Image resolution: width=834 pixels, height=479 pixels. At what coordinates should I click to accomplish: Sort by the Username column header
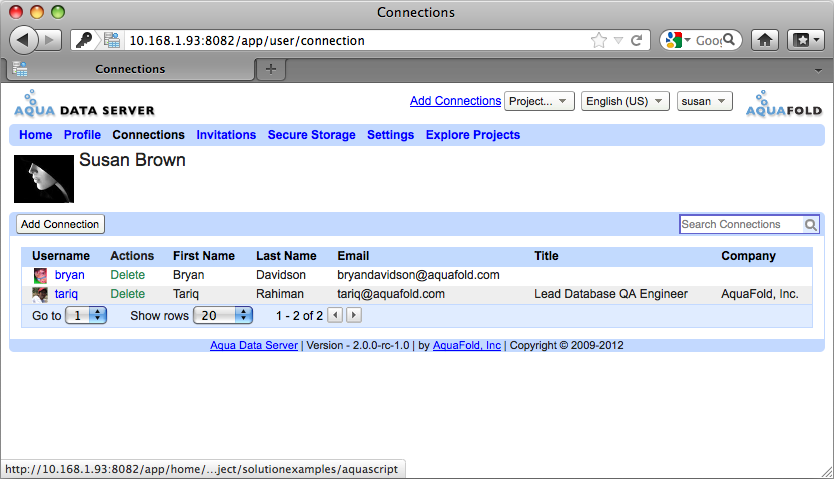(x=61, y=256)
